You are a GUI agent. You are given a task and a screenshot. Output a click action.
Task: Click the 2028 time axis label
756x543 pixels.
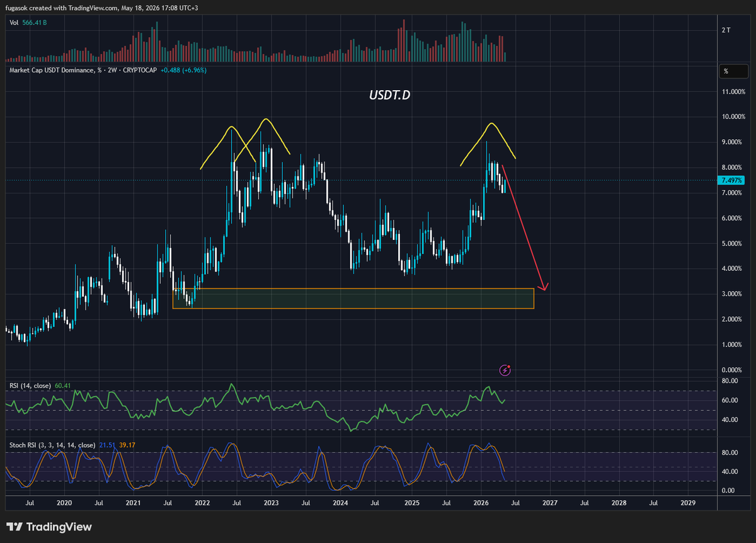click(x=619, y=503)
